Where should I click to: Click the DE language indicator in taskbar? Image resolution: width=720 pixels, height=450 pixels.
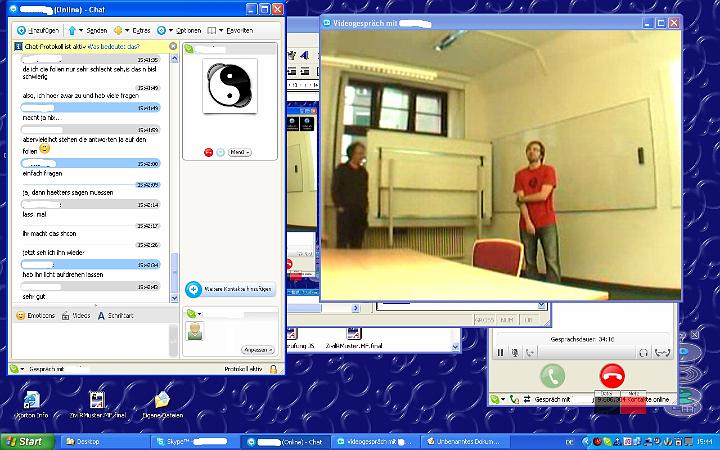[x=569, y=442]
